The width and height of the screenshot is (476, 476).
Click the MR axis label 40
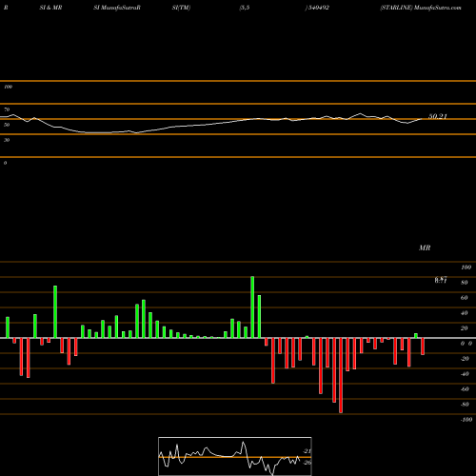tap(465, 313)
